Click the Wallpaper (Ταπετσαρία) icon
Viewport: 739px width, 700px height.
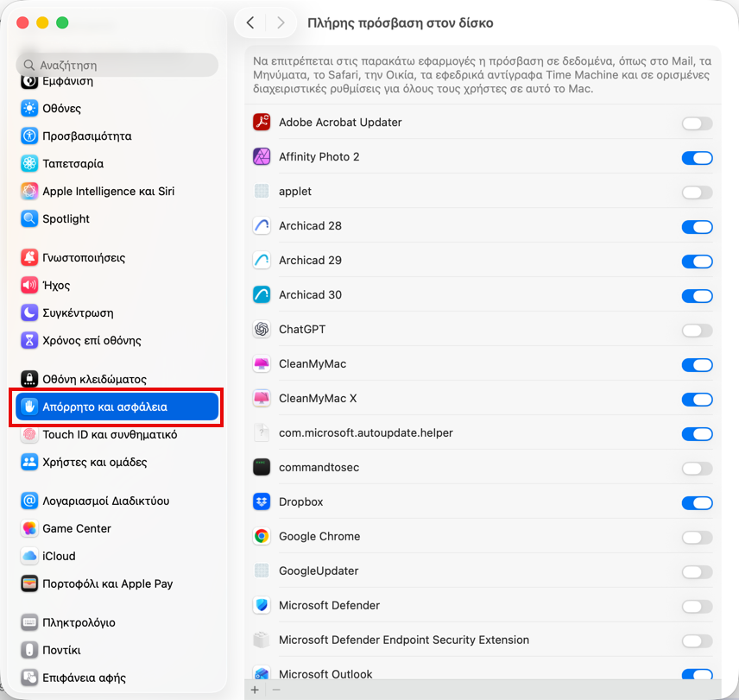click(x=29, y=163)
